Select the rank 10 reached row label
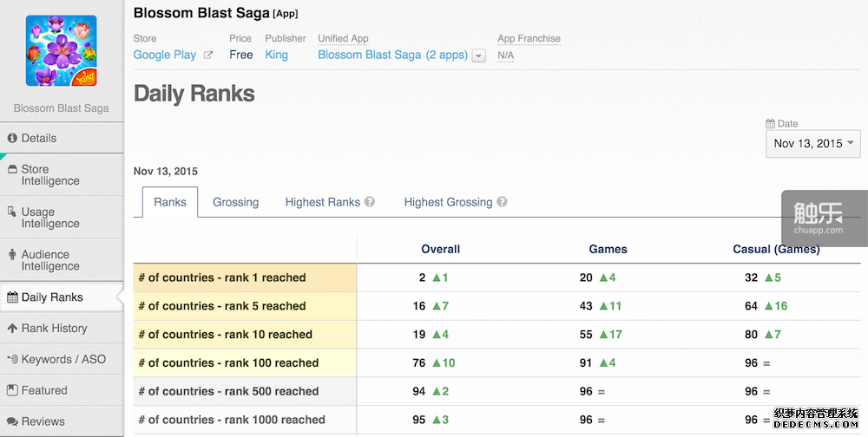 tap(226, 335)
